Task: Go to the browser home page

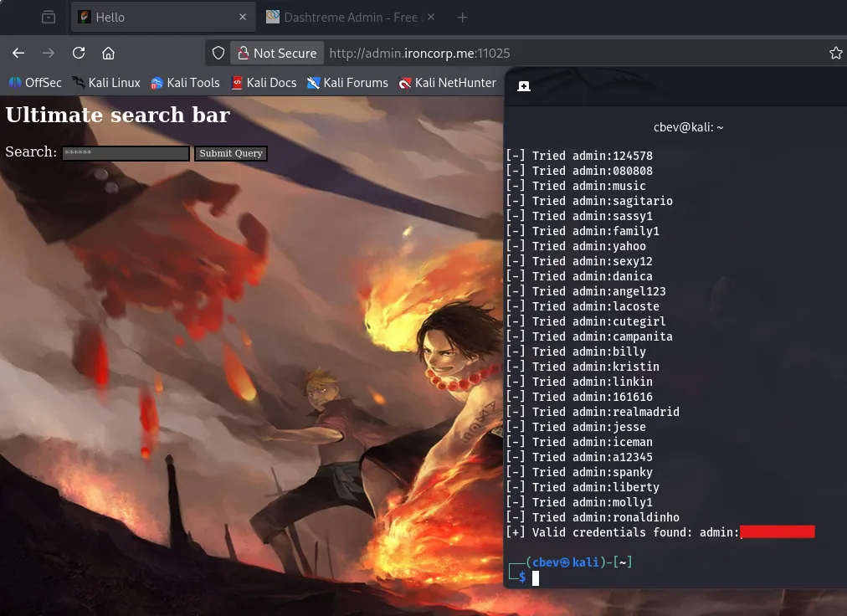Action: pyautogui.click(x=108, y=53)
